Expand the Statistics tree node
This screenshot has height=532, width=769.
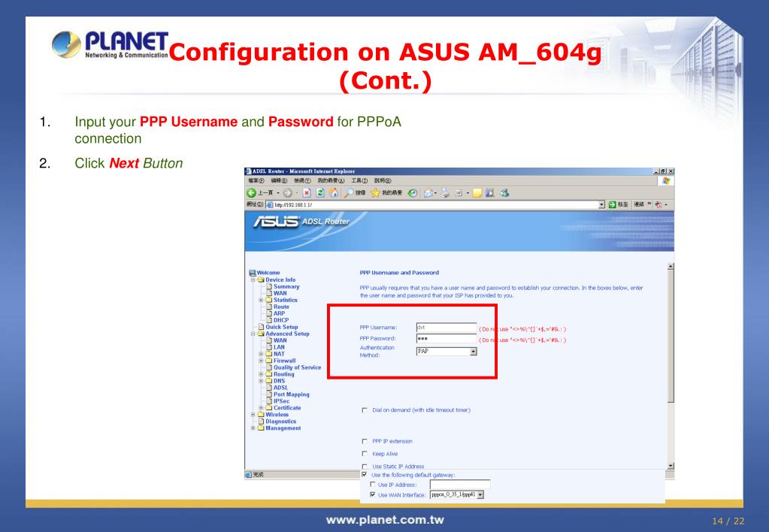click(x=262, y=300)
